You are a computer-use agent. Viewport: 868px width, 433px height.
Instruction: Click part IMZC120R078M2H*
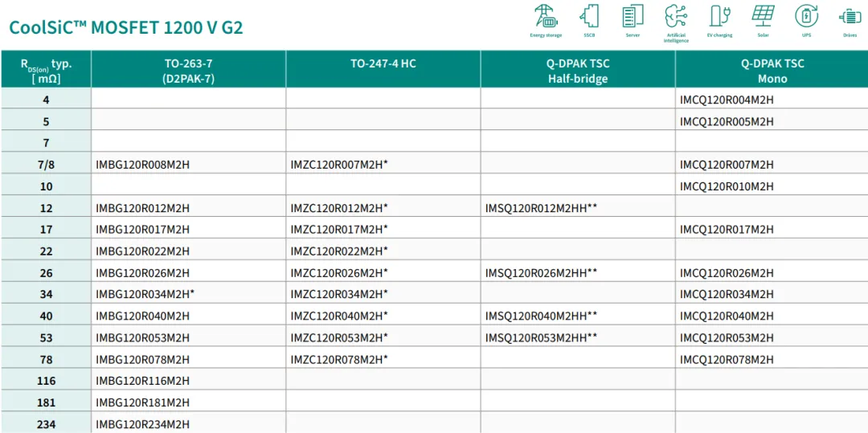(339, 360)
